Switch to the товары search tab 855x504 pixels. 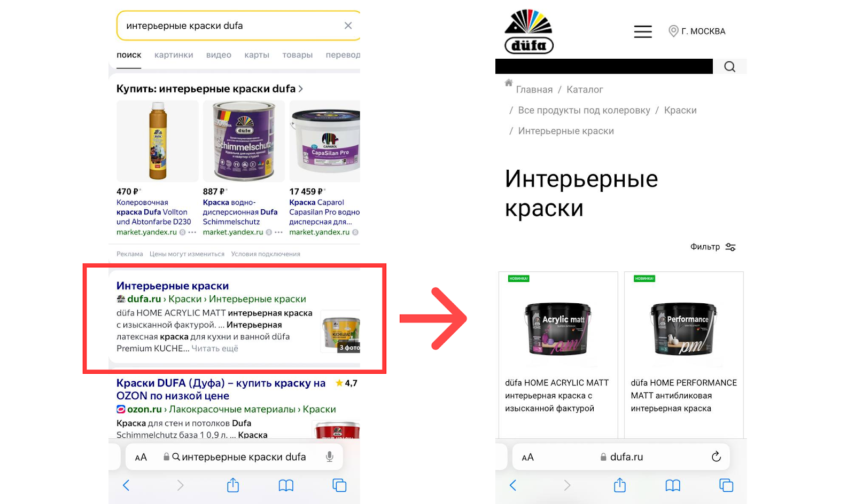(297, 55)
